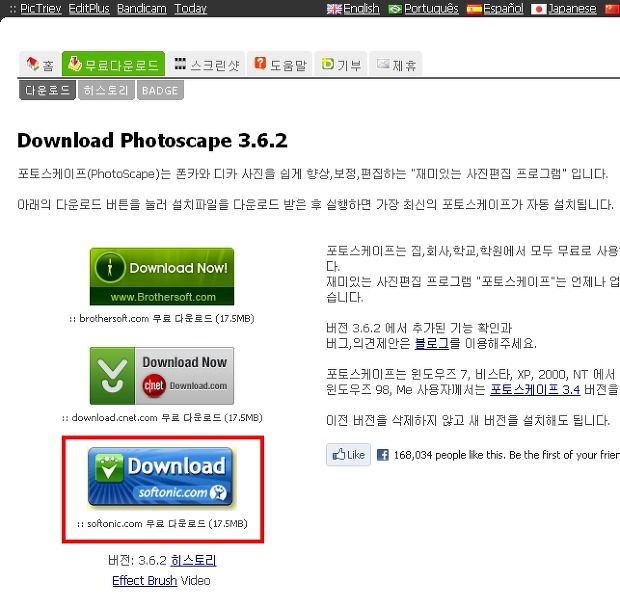Image resolution: width=620 pixels, height=608 pixels.
Task: Select the BADGE sub-tab
Action: coord(160,90)
